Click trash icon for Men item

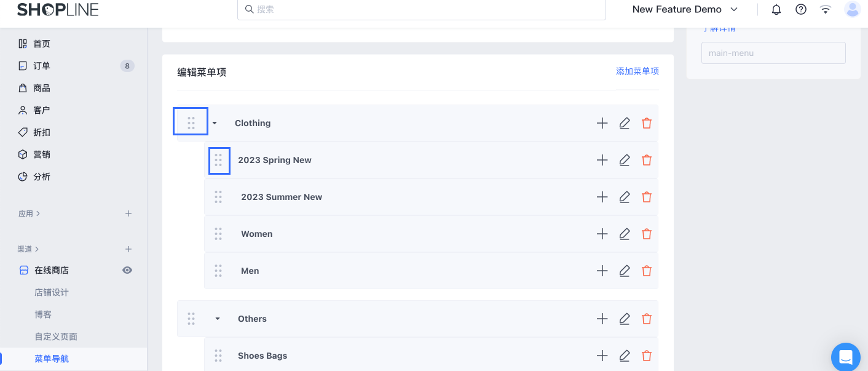pos(647,271)
